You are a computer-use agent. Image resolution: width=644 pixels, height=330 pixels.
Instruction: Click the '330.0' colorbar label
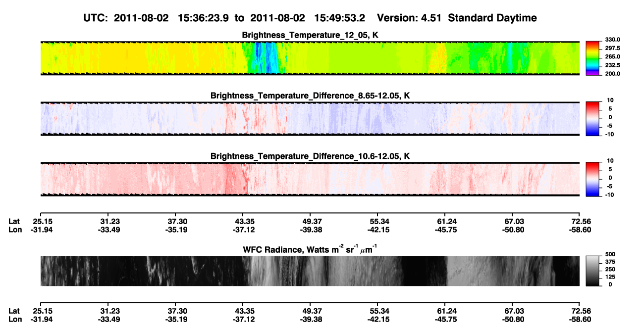pyautogui.click(x=612, y=40)
